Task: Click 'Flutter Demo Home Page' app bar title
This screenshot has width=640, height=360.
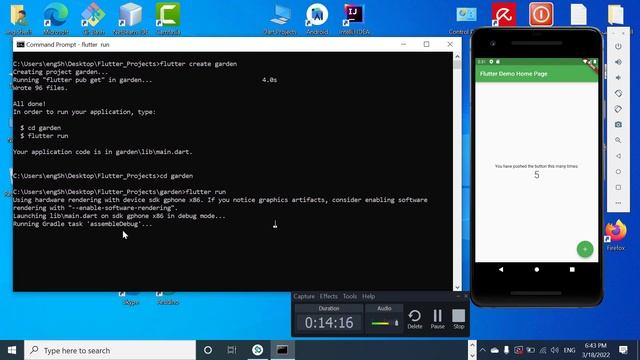Action: (x=513, y=74)
